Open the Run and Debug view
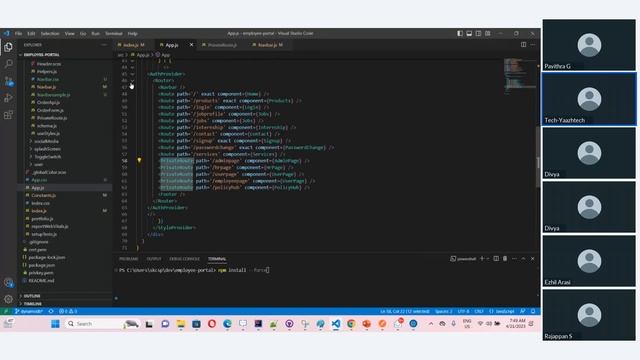Screen dimensions: 640x360 8,98
